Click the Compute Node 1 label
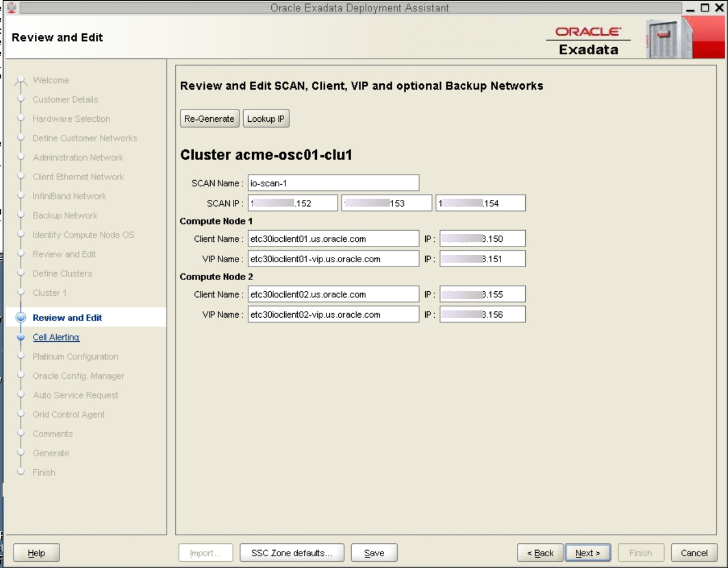 (216, 221)
